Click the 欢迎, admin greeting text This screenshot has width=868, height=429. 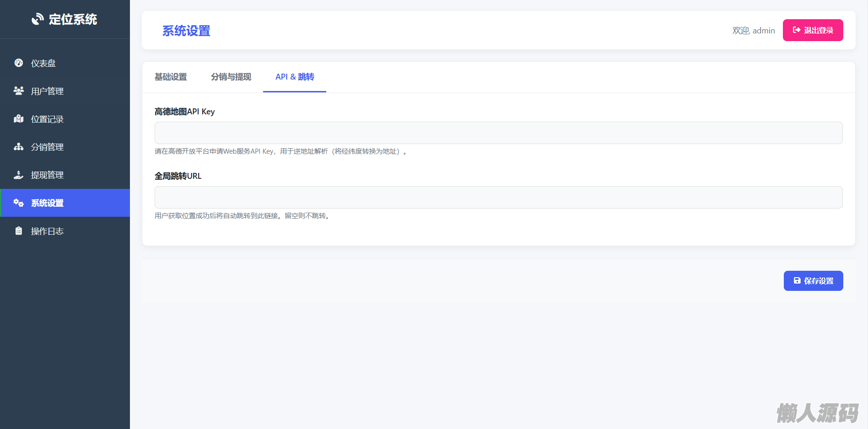pyautogui.click(x=754, y=31)
